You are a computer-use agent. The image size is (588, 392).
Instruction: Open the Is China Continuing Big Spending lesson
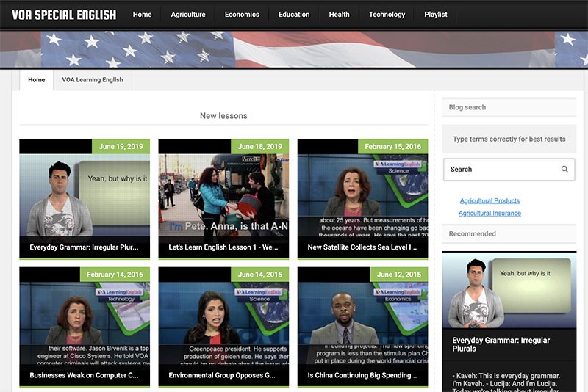coord(362,327)
